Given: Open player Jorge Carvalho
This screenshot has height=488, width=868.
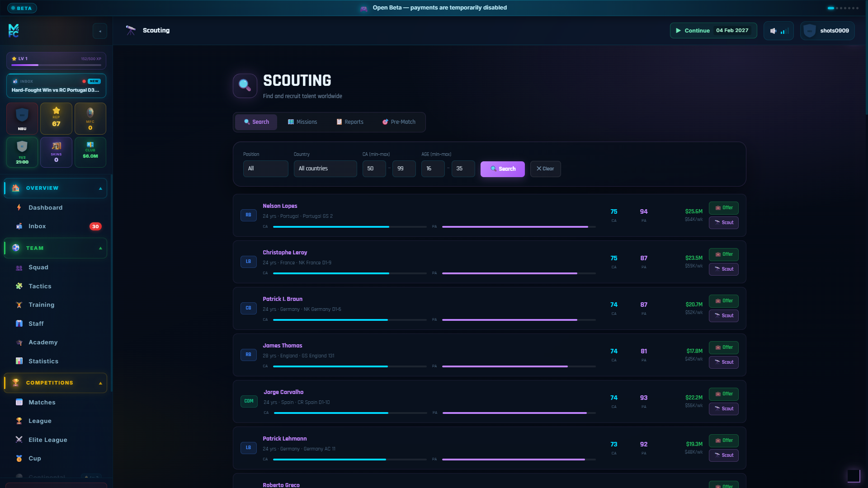Looking at the screenshot, I should pos(283,392).
